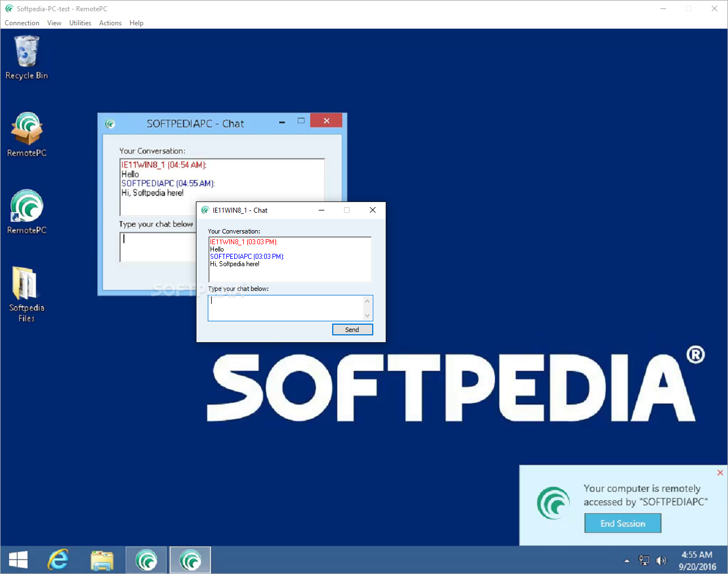Open File Explorer from taskbar
Screen dimensions: 728x574
click(x=102, y=560)
